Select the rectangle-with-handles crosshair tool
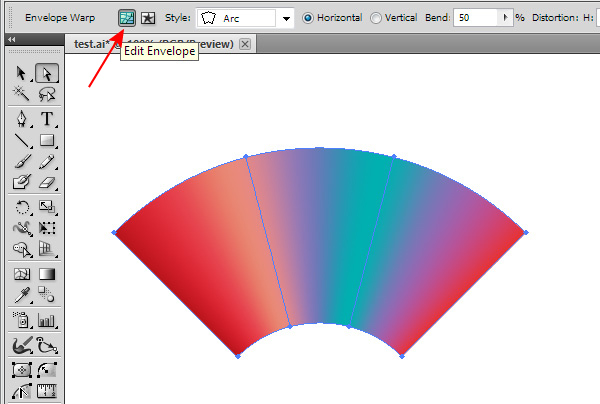The height and width of the screenshot is (404, 600). click(22, 370)
